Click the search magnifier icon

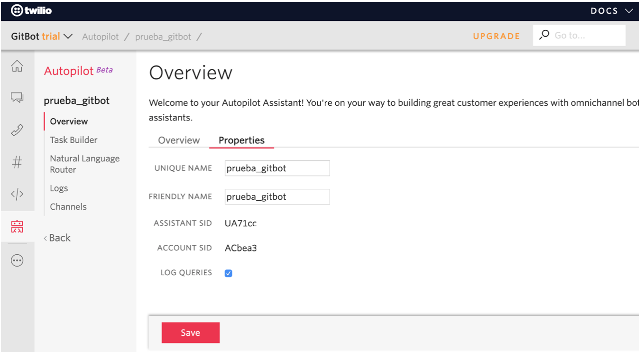pos(545,35)
